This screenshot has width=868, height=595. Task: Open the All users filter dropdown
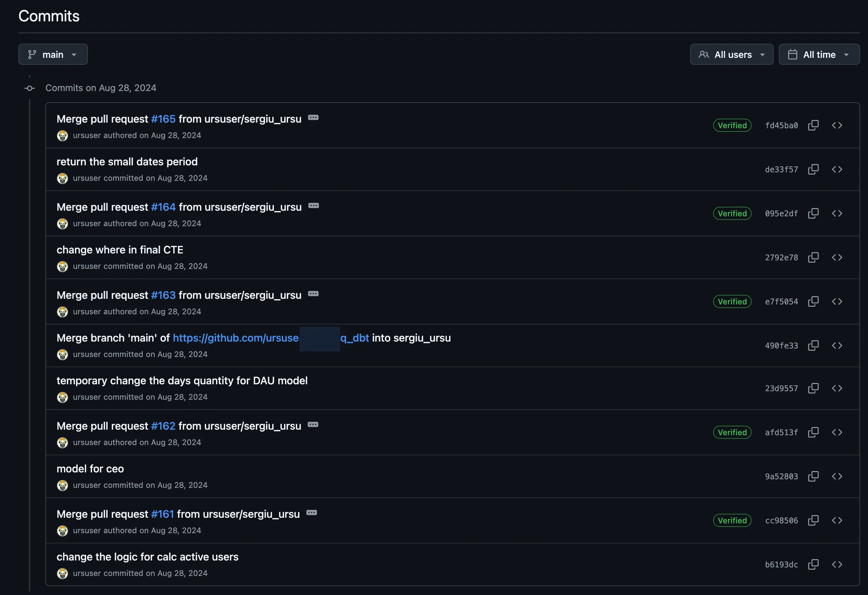pyautogui.click(x=731, y=55)
